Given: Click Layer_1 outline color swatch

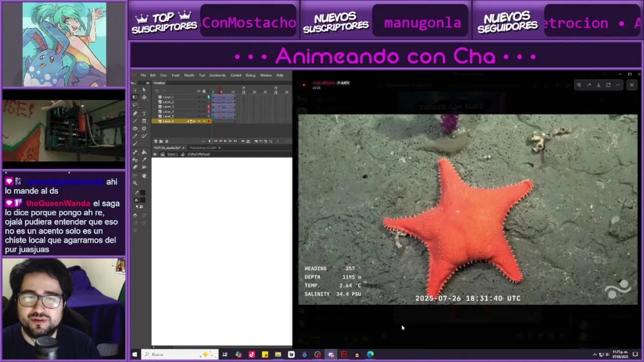Looking at the screenshot, I should tap(208, 97).
